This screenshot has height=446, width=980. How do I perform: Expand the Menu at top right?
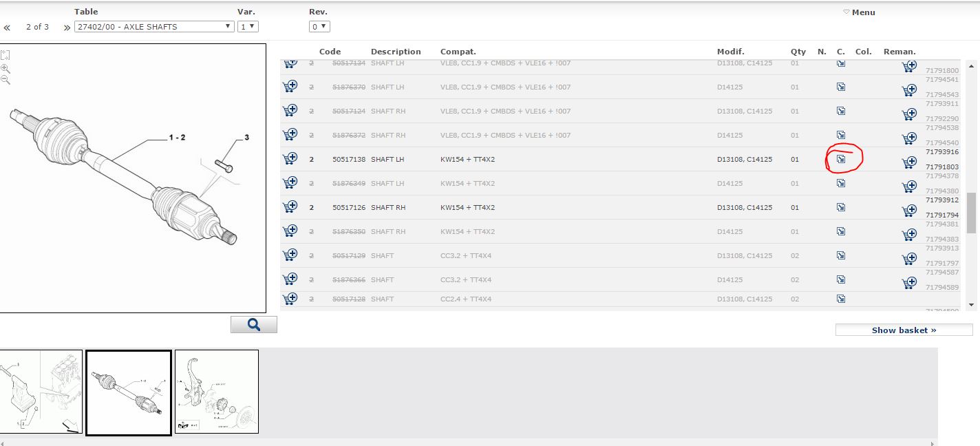pos(859,12)
